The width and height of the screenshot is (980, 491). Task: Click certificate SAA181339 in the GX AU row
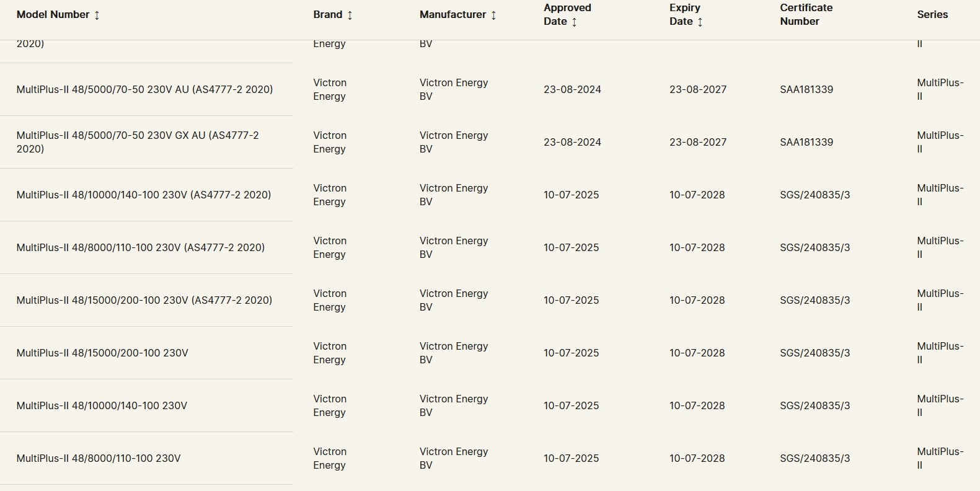click(x=806, y=142)
